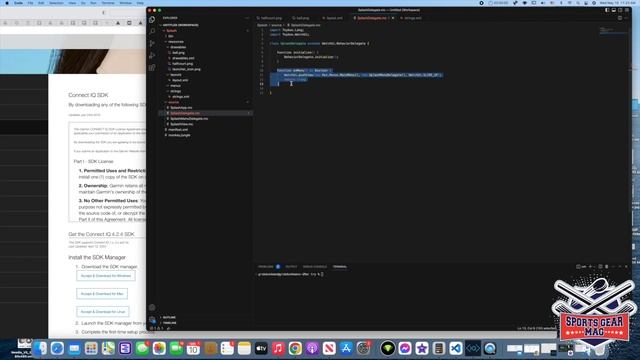The image size is (640, 360).
Task: Open the PROBLEMS panel tab
Action: coord(266,267)
